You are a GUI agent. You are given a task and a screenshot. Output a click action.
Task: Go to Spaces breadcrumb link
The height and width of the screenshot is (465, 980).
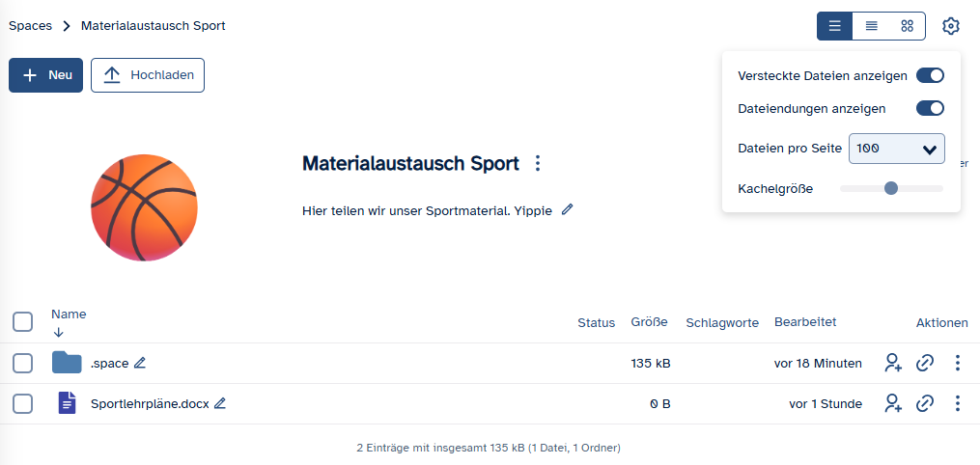(x=30, y=26)
